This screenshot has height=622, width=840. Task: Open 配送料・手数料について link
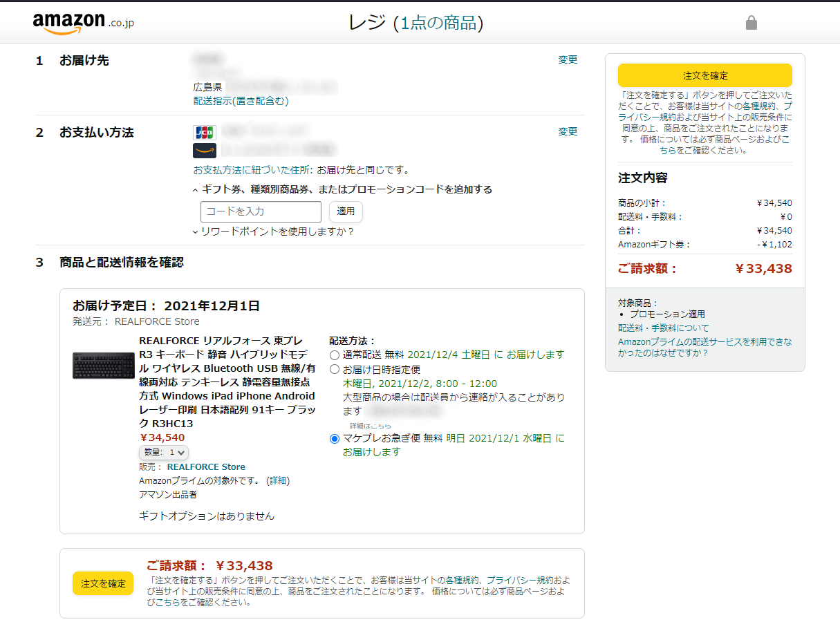point(664,328)
